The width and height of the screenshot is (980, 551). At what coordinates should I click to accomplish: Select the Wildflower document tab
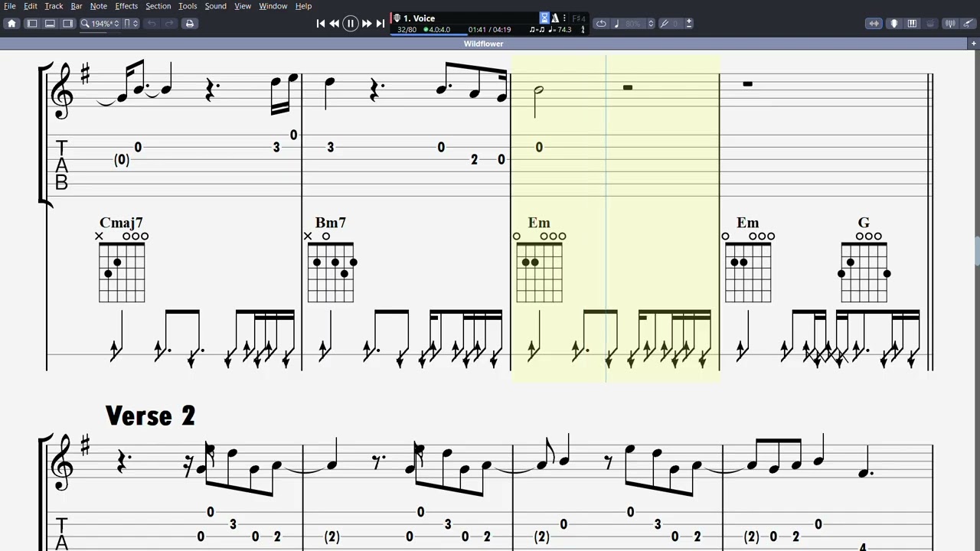click(x=483, y=44)
